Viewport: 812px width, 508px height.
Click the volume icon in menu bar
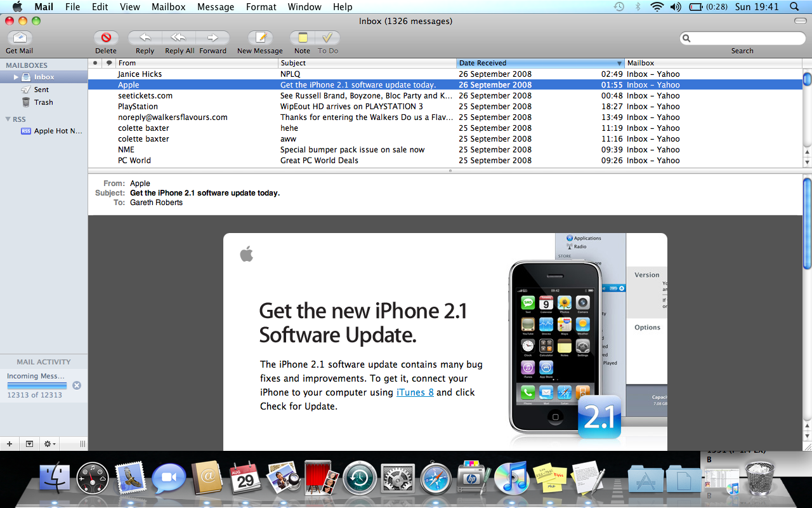(x=676, y=7)
